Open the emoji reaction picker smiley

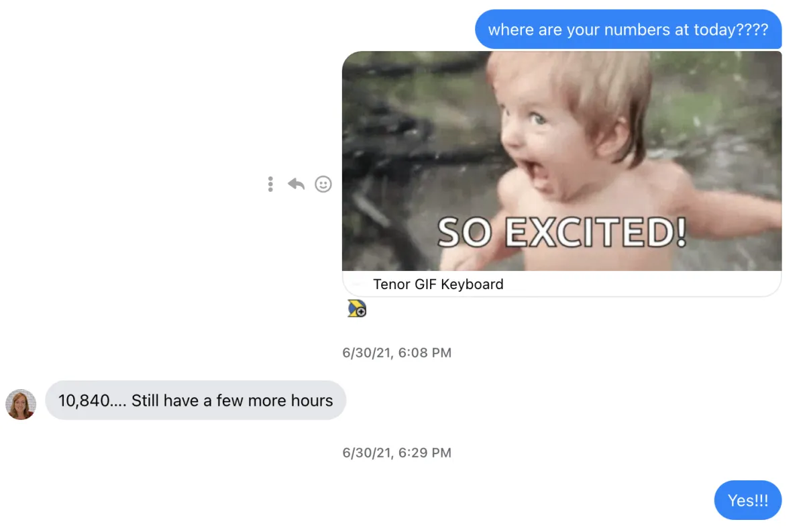pyautogui.click(x=323, y=184)
